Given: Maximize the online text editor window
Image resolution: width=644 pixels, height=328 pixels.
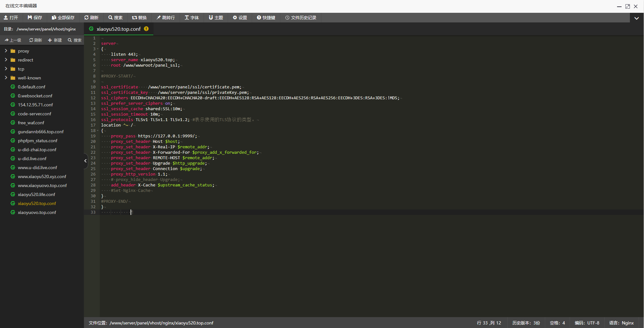Looking at the screenshot, I should tap(628, 6).
